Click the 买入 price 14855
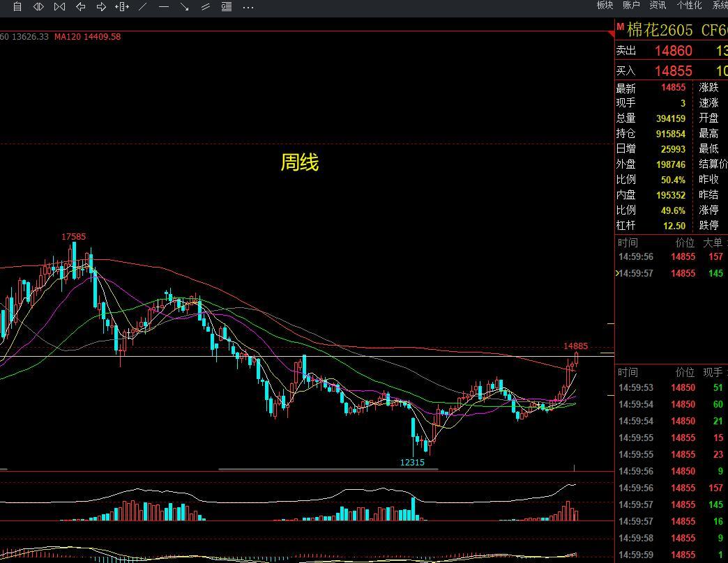Screen dimensions: 728x563 pyautogui.click(x=673, y=71)
